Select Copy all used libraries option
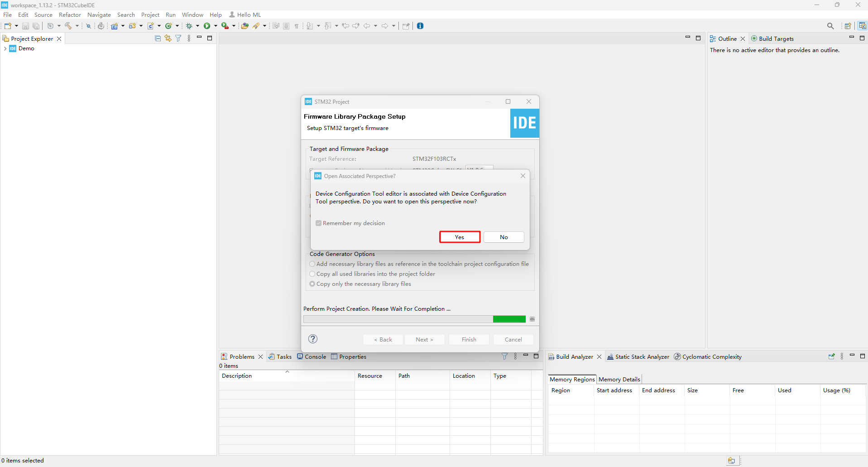The height and width of the screenshot is (467, 868). (x=312, y=274)
